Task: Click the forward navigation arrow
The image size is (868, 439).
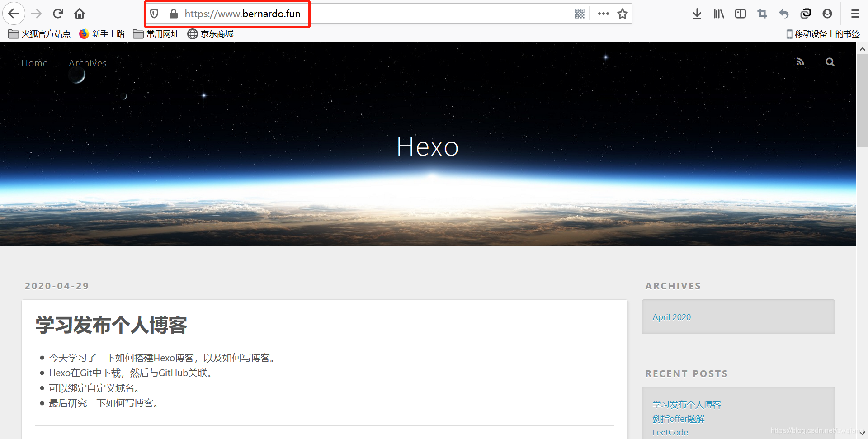Action: [36, 14]
